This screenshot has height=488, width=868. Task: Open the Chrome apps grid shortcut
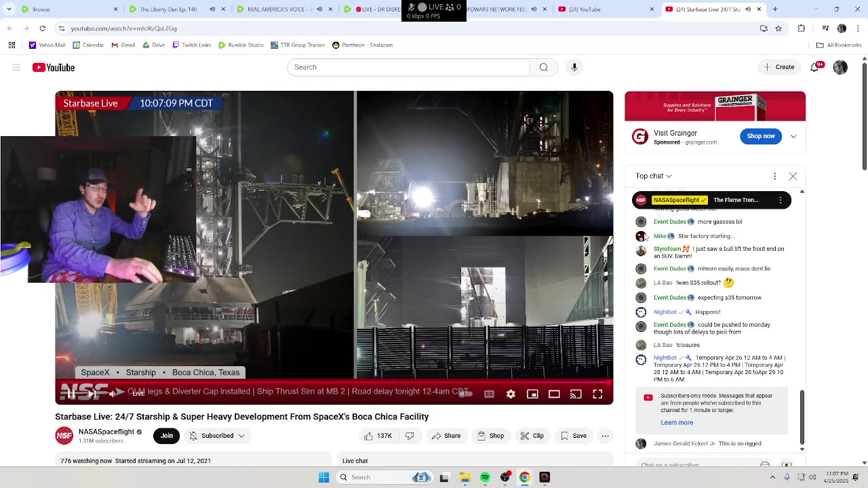[12, 45]
